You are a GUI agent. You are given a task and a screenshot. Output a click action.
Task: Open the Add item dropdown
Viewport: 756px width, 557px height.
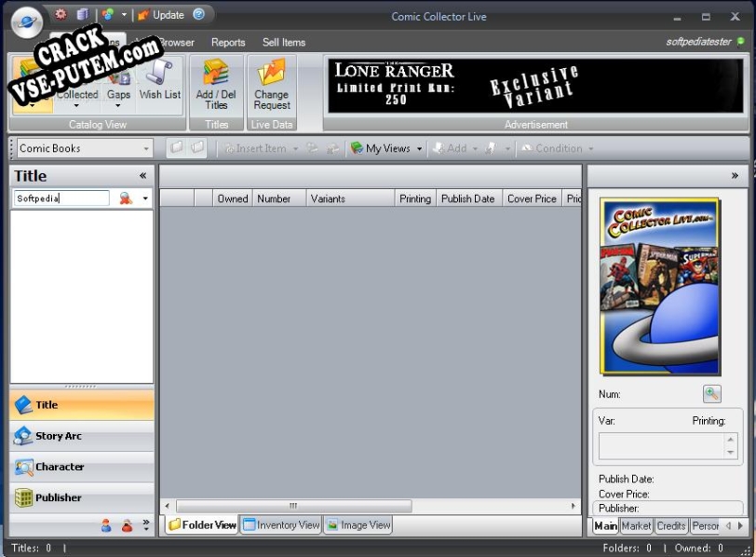pyautogui.click(x=455, y=148)
